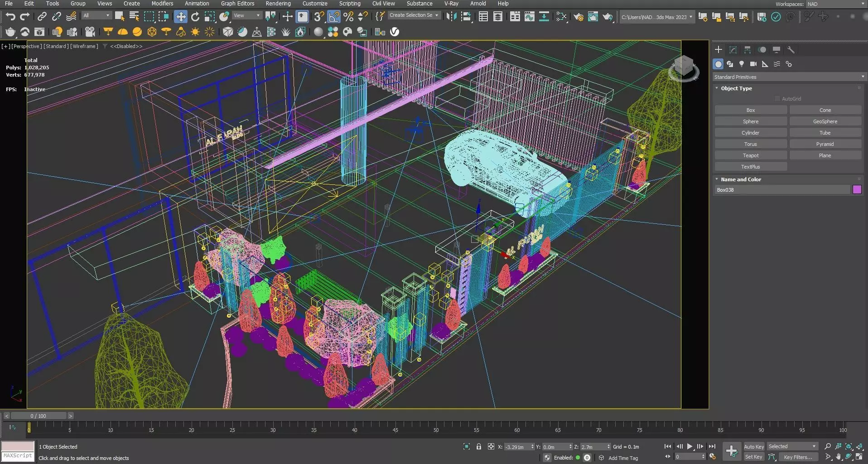868x464 pixels.
Task: Click the object name field Box038
Action: coord(782,190)
